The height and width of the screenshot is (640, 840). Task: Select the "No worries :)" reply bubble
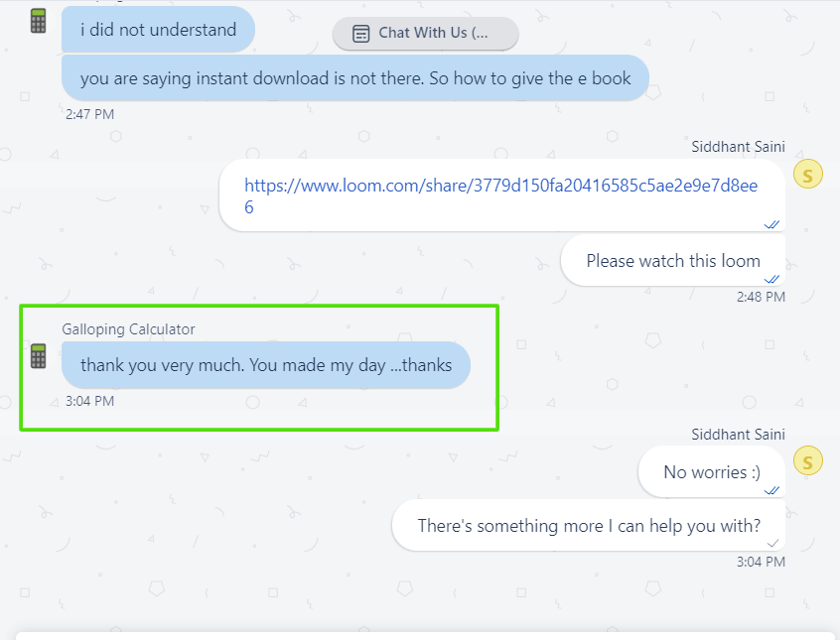[x=711, y=472]
